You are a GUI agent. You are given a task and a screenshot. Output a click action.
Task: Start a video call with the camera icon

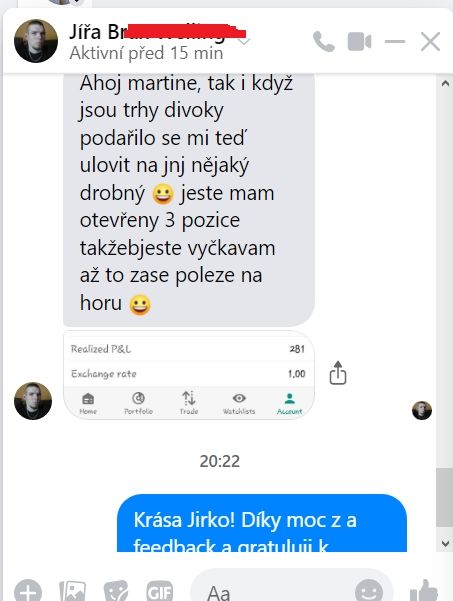coord(359,41)
